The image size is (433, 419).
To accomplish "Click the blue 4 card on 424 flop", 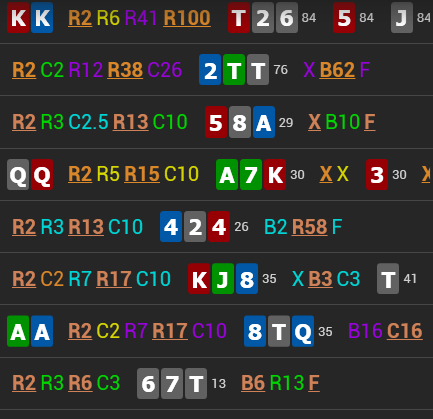I will [x=171, y=226].
